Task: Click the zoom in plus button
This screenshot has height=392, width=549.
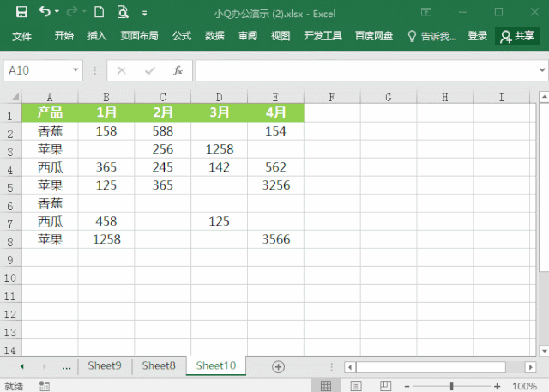Action: point(497,386)
